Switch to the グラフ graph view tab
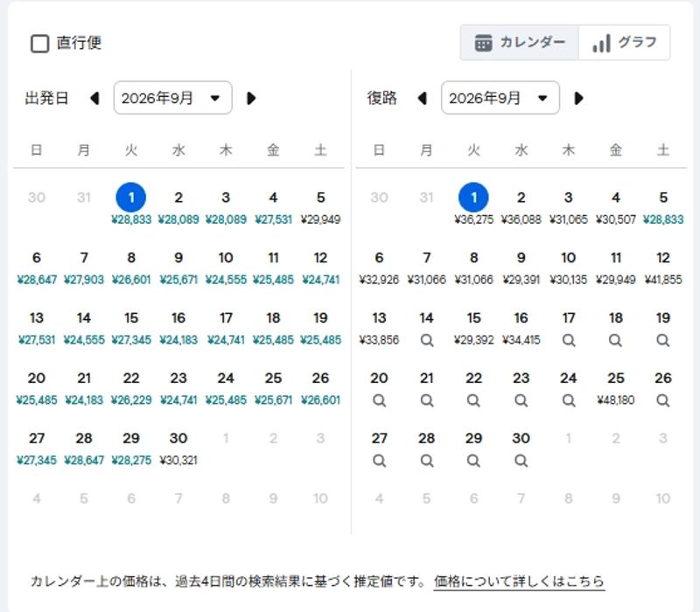 pyautogui.click(x=624, y=43)
